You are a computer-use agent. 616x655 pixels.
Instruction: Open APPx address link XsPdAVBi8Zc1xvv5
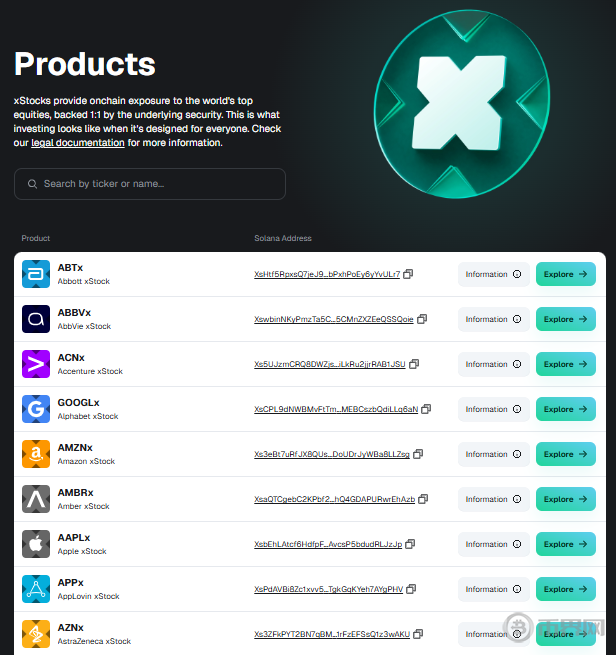[x=328, y=589]
